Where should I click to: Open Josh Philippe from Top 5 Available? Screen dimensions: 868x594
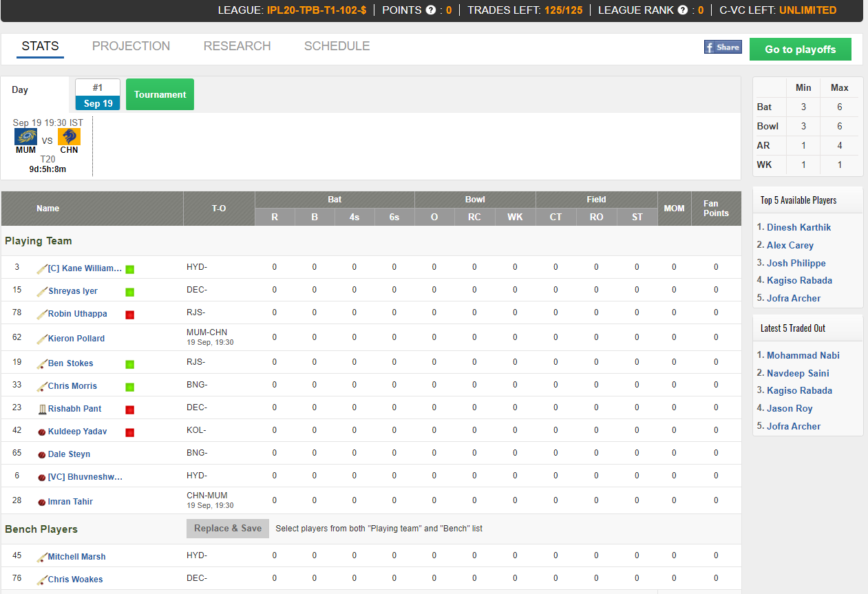(796, 263)
